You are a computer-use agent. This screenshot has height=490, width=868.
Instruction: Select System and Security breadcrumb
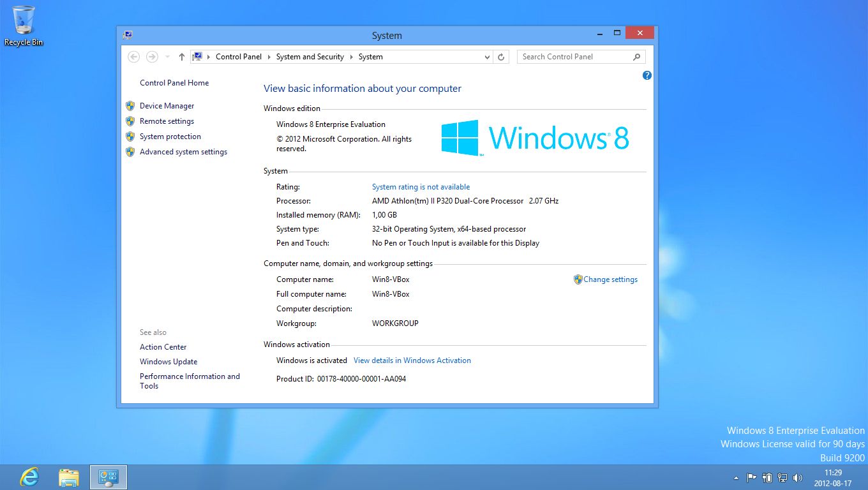coord(310,57)
